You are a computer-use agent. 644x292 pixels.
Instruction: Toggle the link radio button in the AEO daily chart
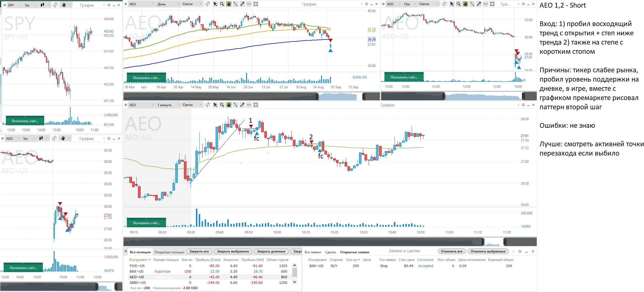click(x=126, y=4)
